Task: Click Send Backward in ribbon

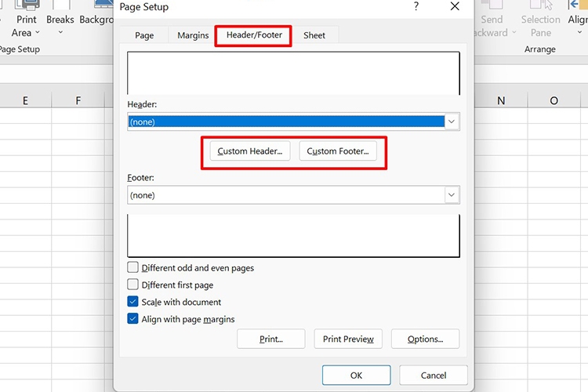Action: tap(494, 20)
